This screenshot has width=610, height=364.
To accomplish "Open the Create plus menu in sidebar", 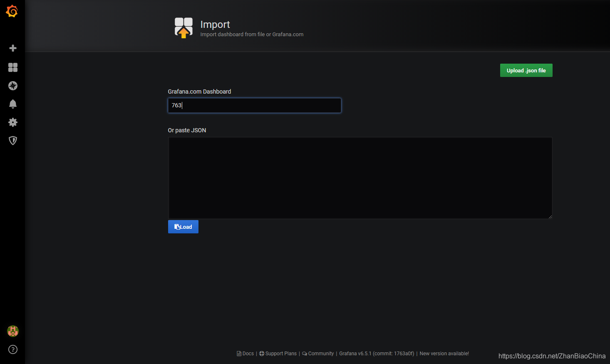I will pyautogui.click(x=13, y=48).
